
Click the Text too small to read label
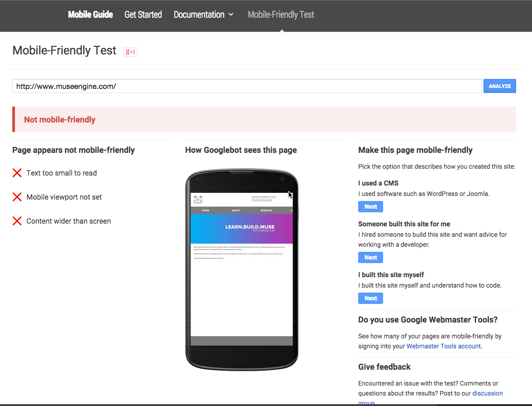(x=62, y=173)
